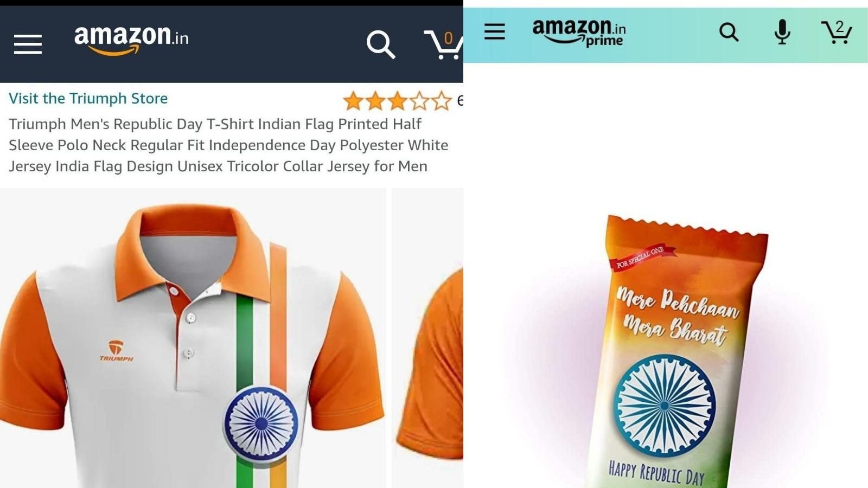
Task: Visit the Triumph Store link
Action: [88, 98]
